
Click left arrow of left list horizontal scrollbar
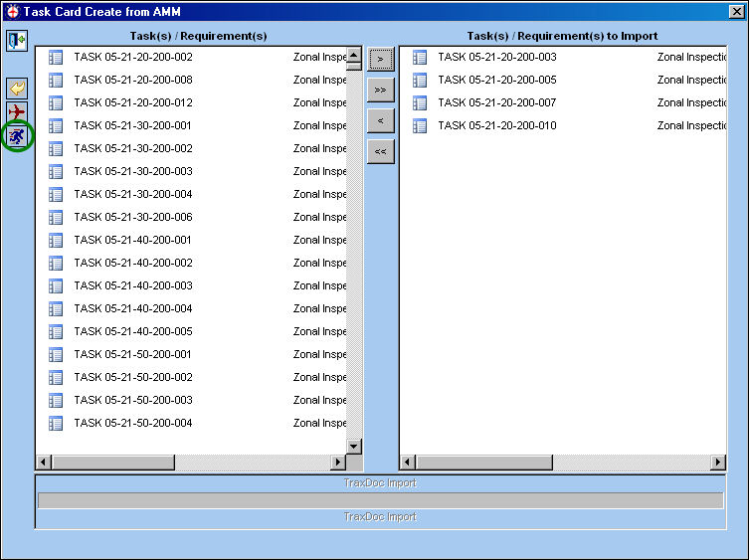pos(44,463)
